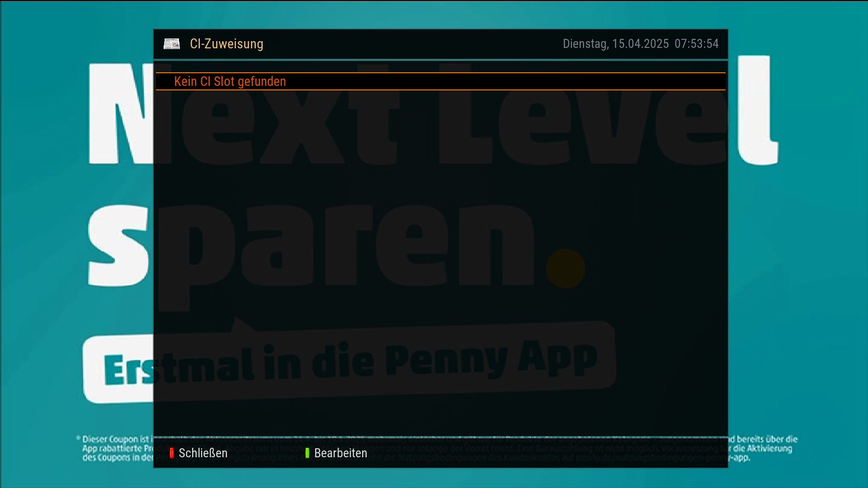Click the 'des Coupons in der' footnote line
The height and width of the screenshot is (488, 868).
tap(118, 458)
